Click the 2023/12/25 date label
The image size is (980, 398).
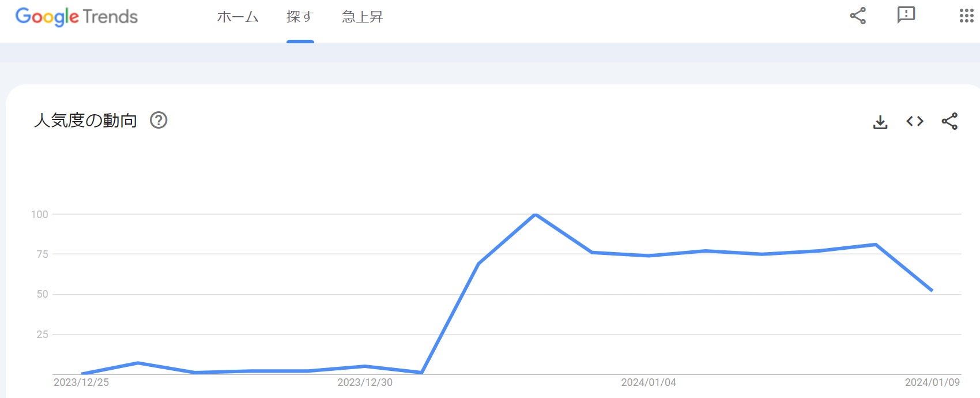pyautogui.click(x=81, y=382)
